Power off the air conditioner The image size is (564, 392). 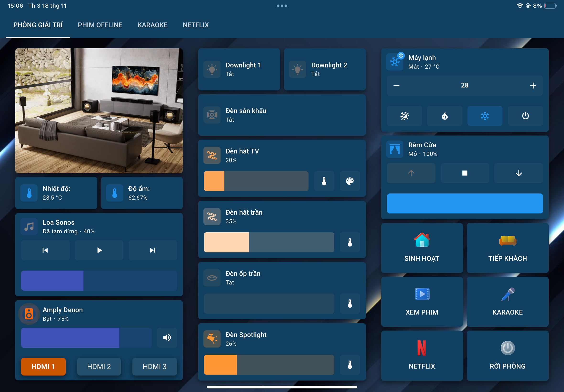(x=525, y=116)
